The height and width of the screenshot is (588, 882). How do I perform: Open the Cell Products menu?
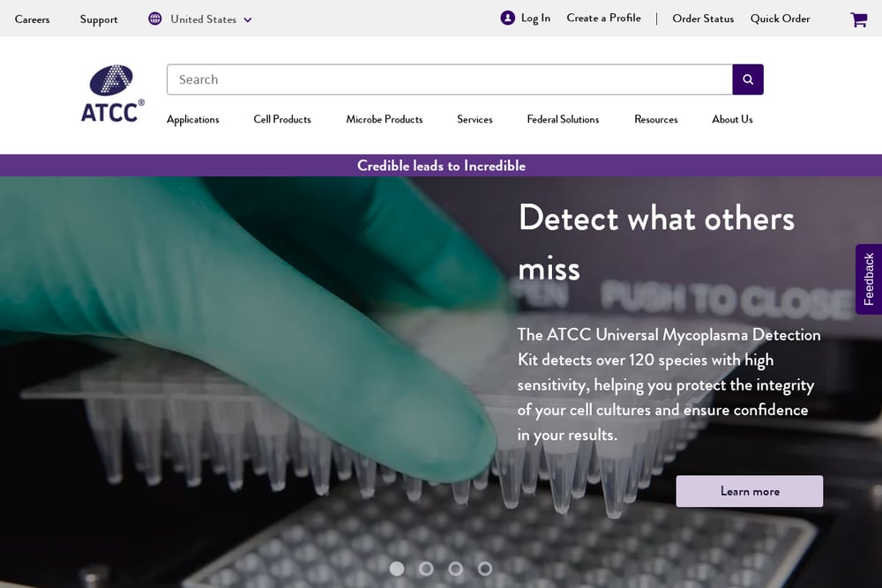pyautogui.click(x=282, y=119)
